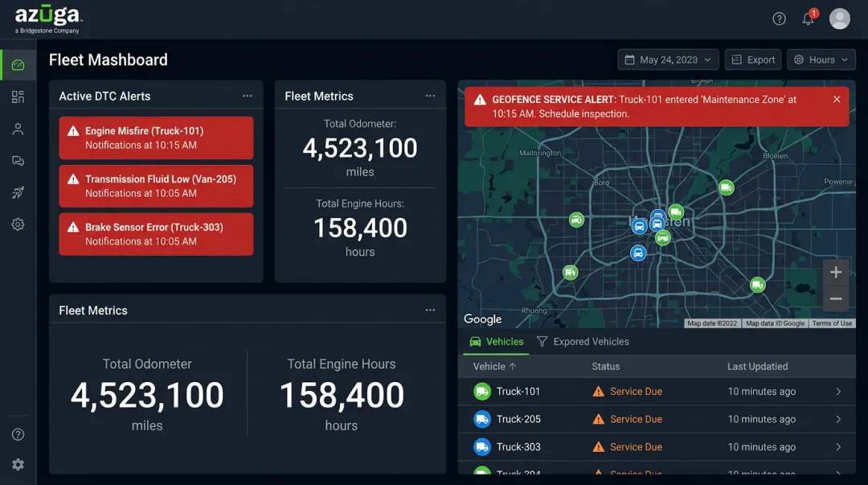Open Active DTC Alerts options menu
Viewport: 868px width, 485px height.
pos(247,96)
